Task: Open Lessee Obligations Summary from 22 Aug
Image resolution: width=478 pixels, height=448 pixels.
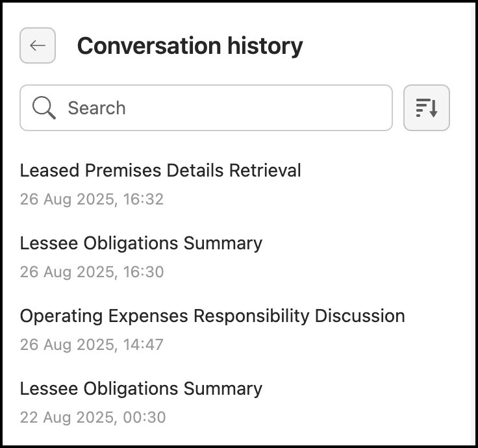Action: (141, 389)
